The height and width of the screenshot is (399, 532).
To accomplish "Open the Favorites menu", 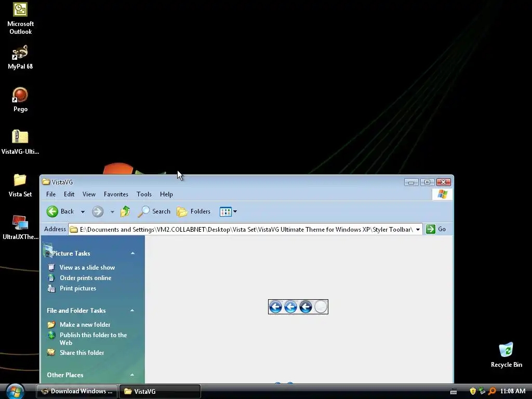I will (x=116, y=194).
